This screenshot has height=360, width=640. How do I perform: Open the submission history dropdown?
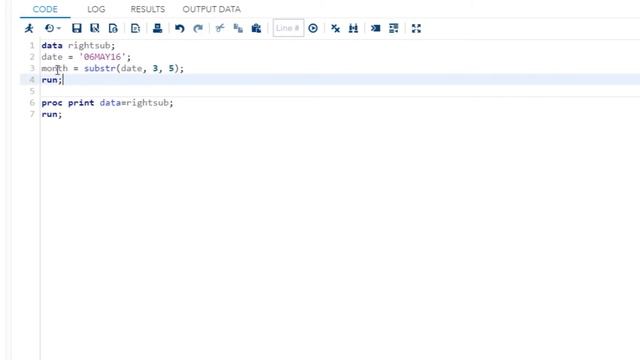53,28
